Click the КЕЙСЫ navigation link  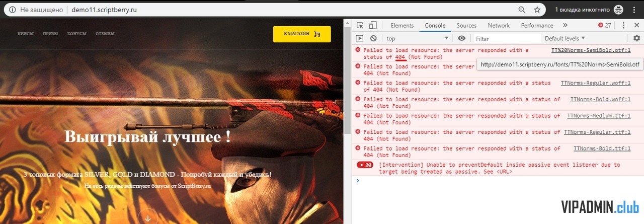(26, 34)
